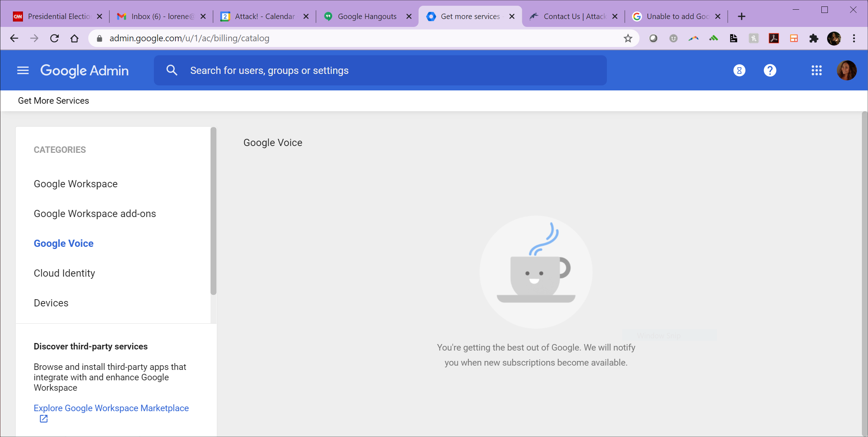Screen dimensions: 868x437
Task: Open the Google Admin main menu hamburger
Action: 23,70
